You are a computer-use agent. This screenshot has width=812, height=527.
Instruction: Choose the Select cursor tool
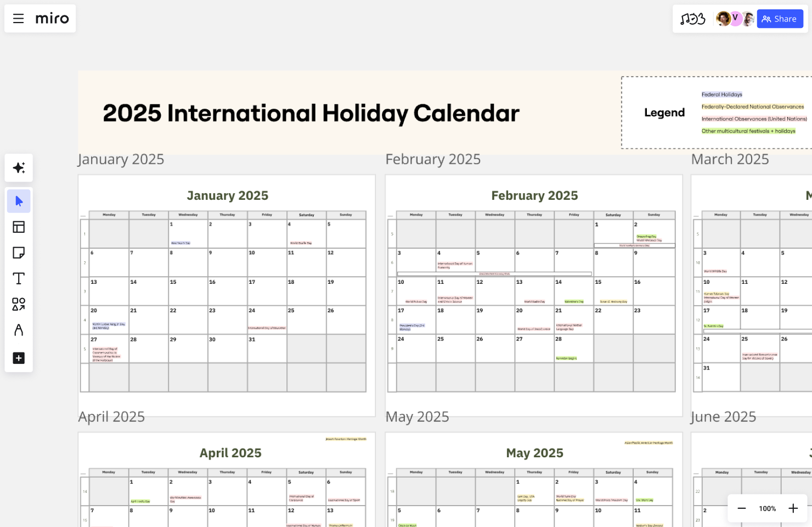pos(19,201)
